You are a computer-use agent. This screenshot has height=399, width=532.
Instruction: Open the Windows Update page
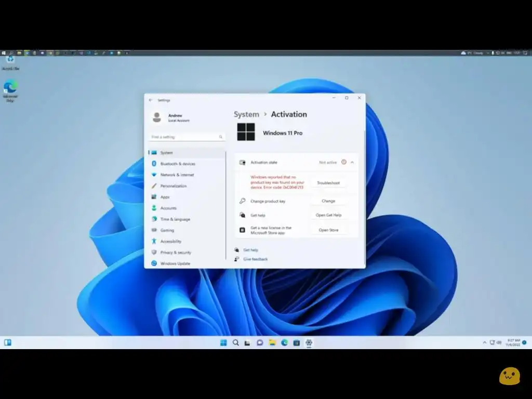coord(187,263)
